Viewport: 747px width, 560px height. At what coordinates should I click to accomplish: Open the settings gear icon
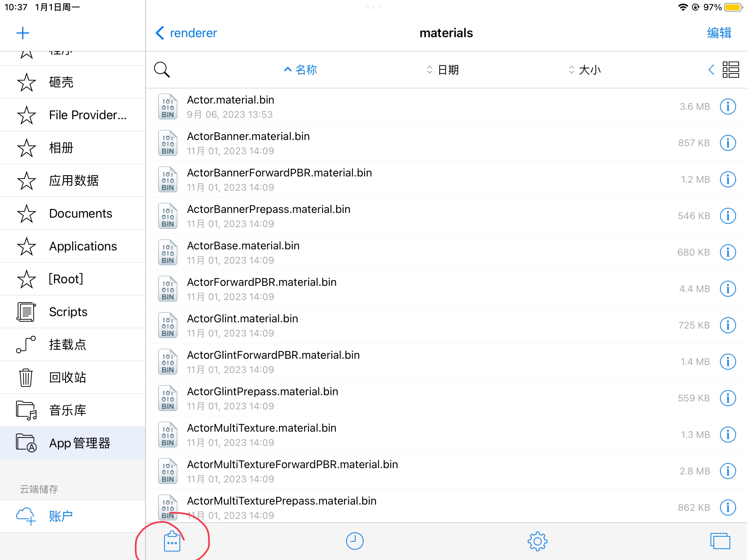pos(537,541)
